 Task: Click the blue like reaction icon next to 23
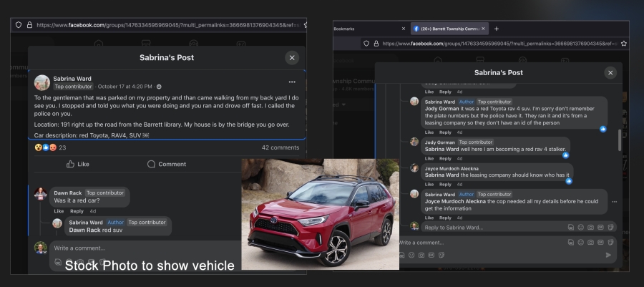pos(46,147)
